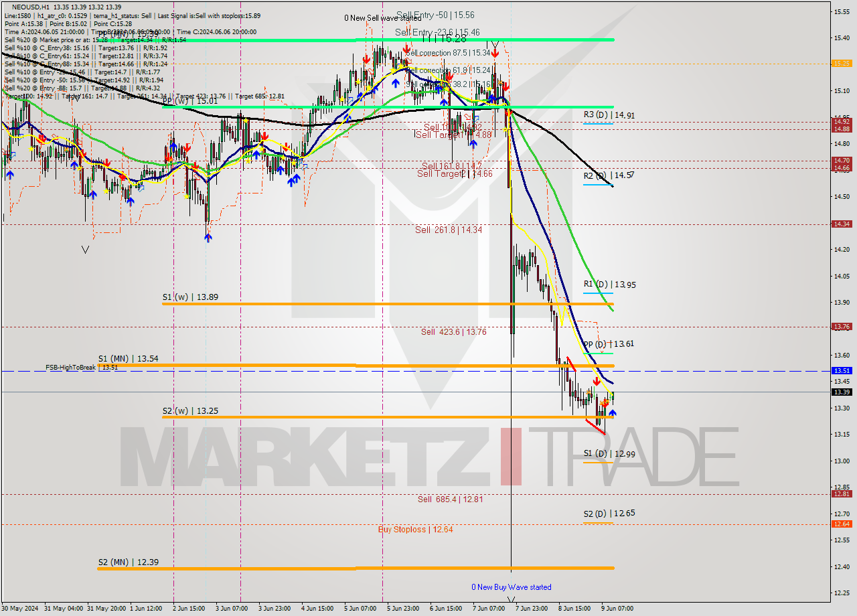Select the red 14.70 price tag

pyautogui.click(x=842, y=161)
